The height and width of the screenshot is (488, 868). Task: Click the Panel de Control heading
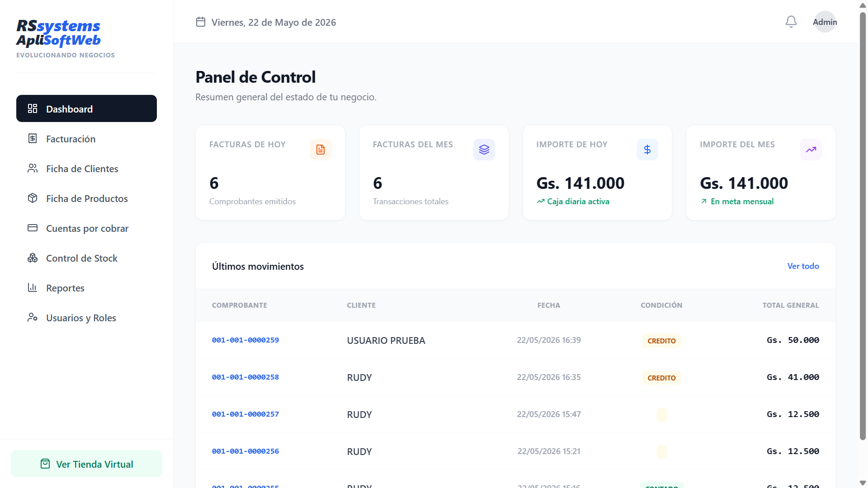(255, 77)
